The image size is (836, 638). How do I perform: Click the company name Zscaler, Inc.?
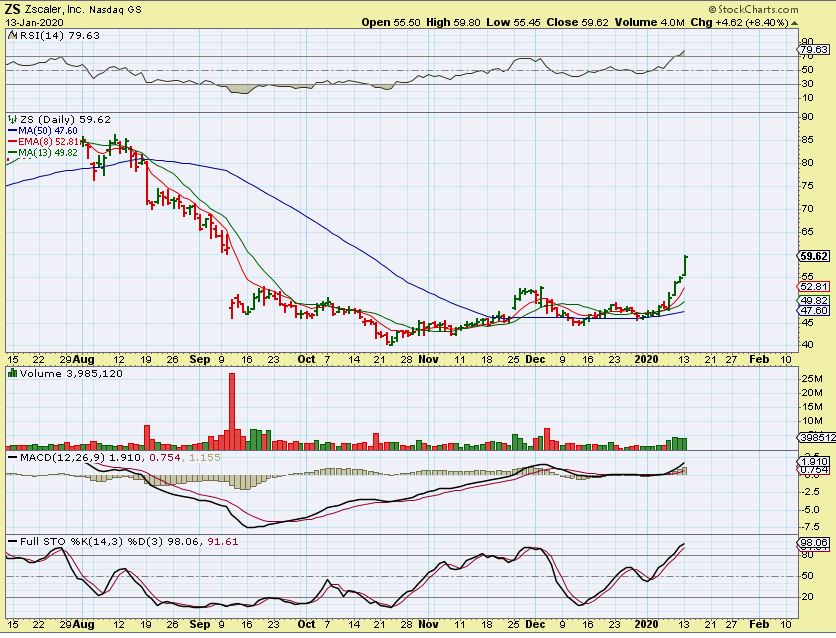click(54, 10)
